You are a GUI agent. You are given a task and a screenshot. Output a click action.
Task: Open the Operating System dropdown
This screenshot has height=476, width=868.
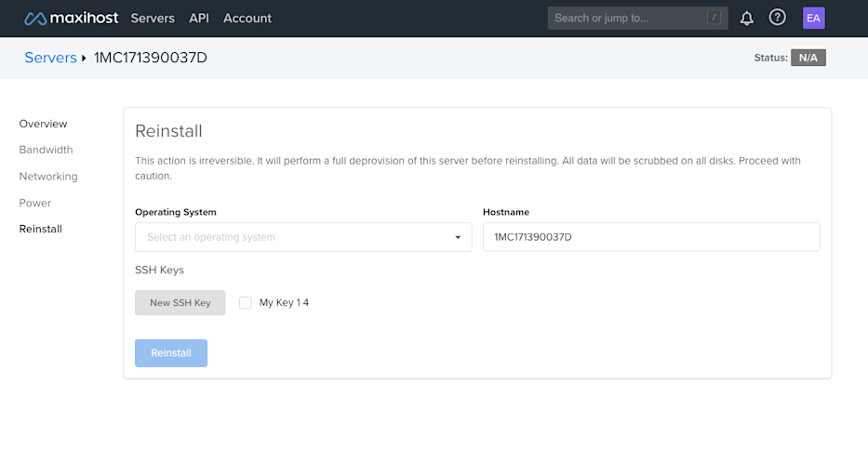click(x=303, y=237)
